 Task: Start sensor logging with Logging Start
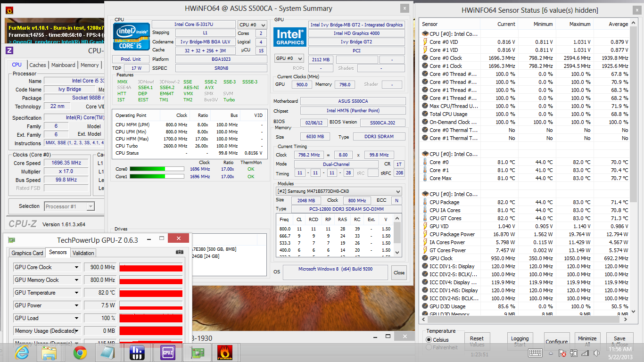click(520, 341)
